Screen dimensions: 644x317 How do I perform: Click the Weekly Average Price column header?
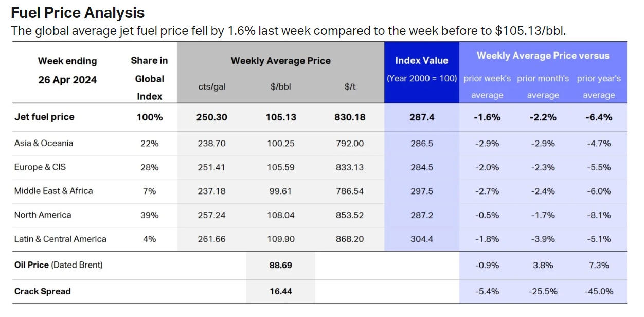tap(280, 61)
